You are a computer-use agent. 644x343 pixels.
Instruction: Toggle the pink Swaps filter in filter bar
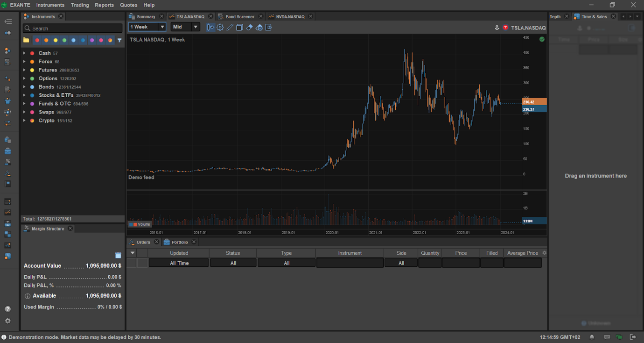click(x=101, y=40)
